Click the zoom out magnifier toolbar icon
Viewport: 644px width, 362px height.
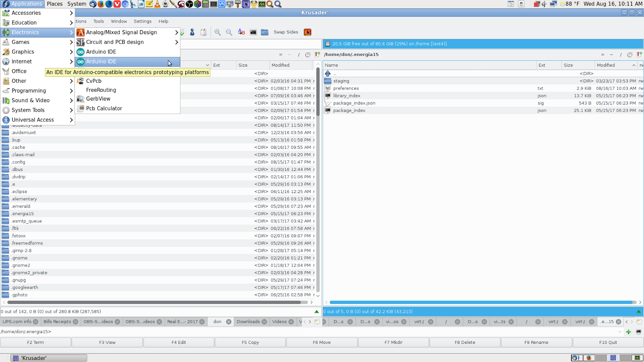point(229,32)
